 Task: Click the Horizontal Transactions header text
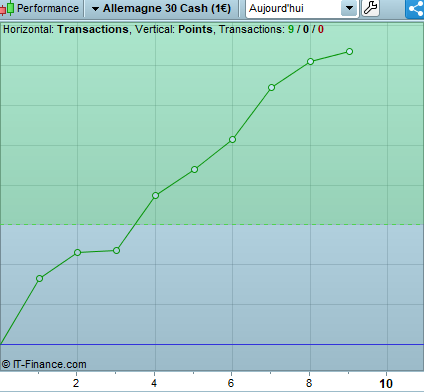point(66,29)
